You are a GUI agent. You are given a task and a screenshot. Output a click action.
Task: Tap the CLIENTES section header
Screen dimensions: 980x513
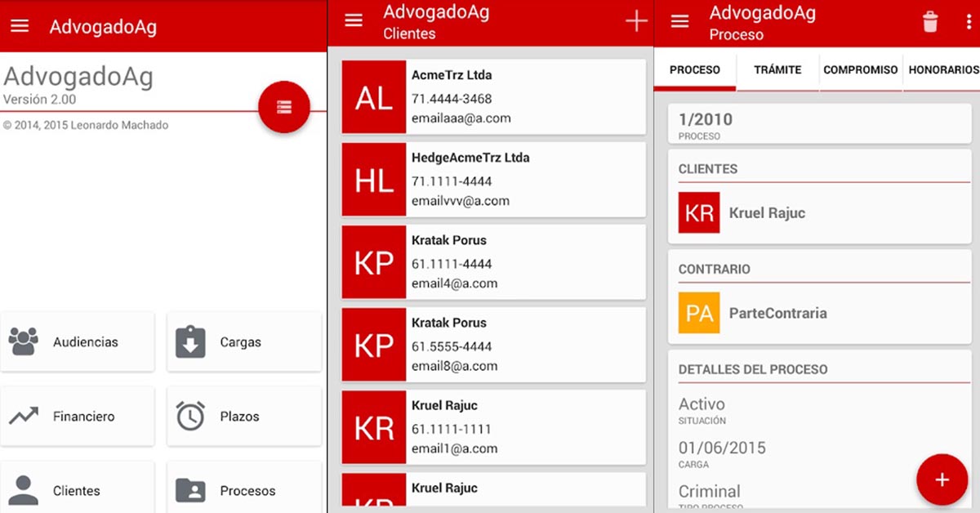(x=708, y=169)
